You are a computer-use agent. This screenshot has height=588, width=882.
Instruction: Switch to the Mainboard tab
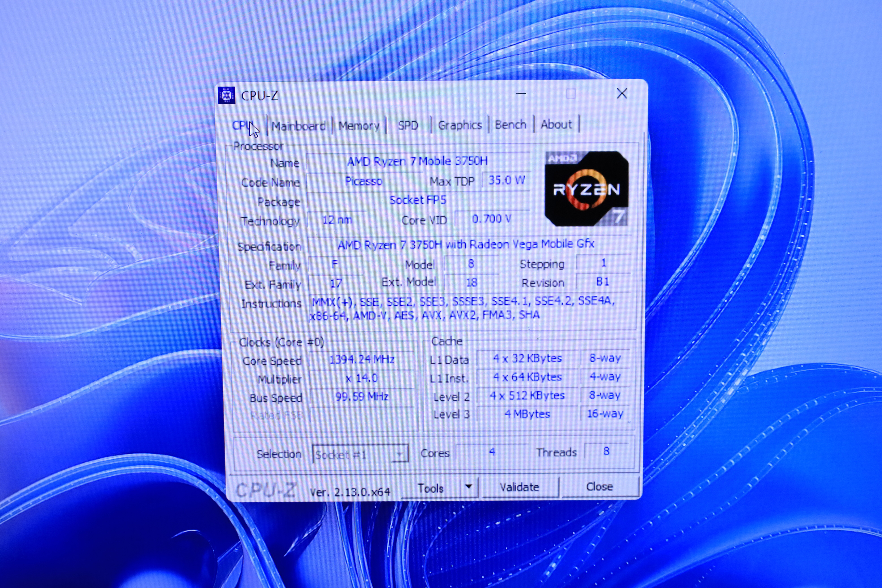[x=299, y=126]
